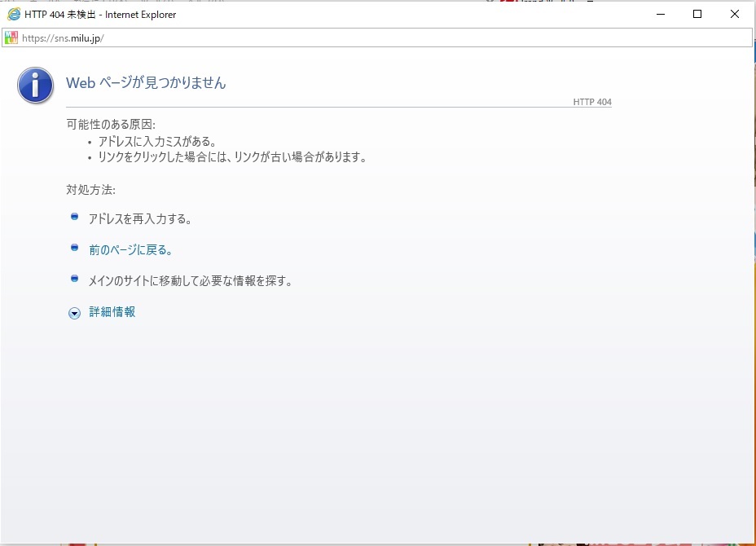This screenshot has width=756, height=546.
Task: Click the text 対処方法:
Action: pos(90,190)
